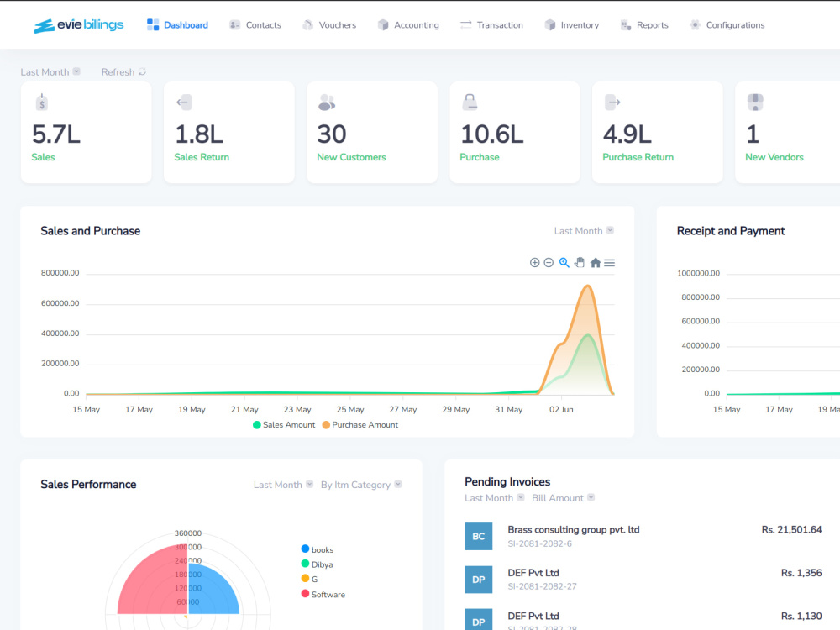Click the red Software polar chart segment
This screenshot has height=630, width=840.
click(153, 581)
